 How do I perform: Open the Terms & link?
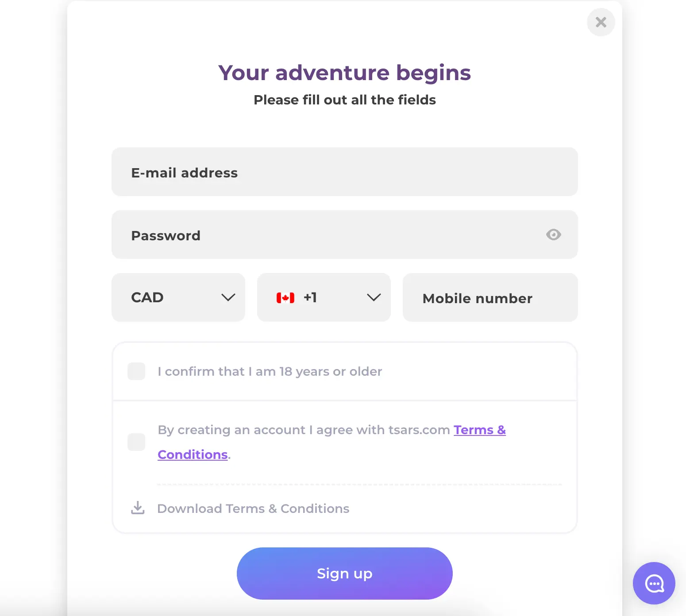click(480, 430)
